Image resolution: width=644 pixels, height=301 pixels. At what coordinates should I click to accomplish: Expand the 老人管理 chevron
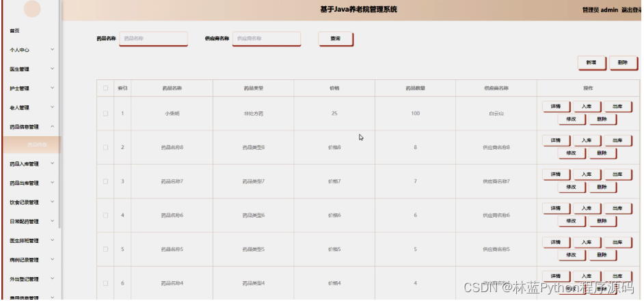pos(53,107)
